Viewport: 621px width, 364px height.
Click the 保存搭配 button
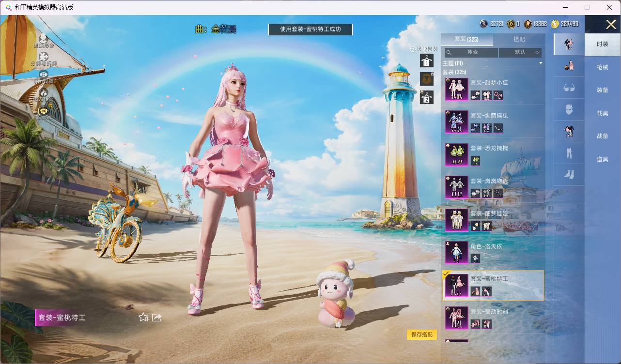click(422, 334)
